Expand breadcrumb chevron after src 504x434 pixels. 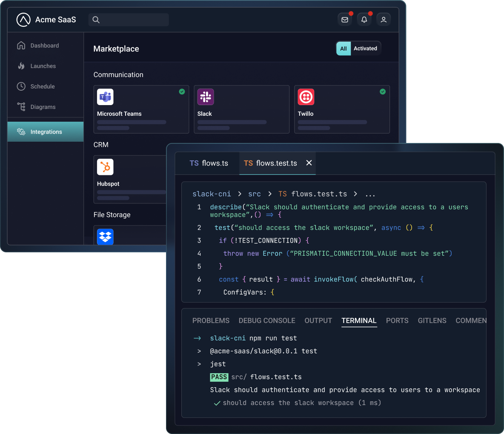pyautogui.click(x=270, y=194)
